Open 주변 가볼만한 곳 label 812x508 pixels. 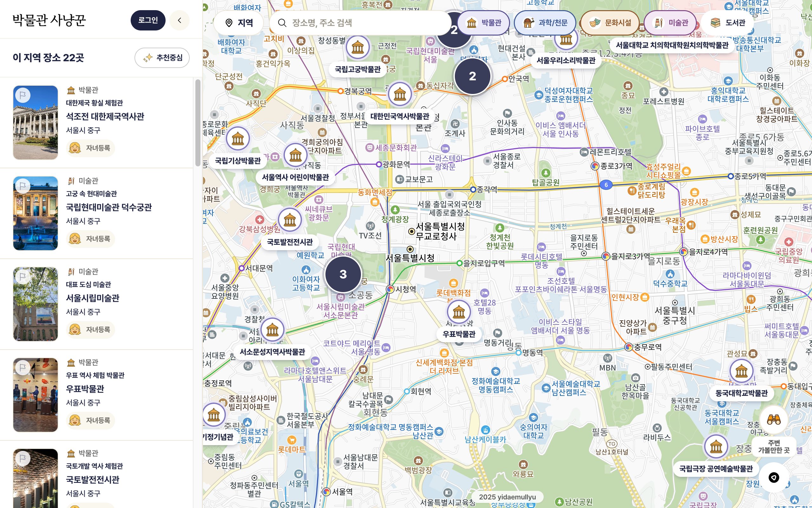coord(774,446)
